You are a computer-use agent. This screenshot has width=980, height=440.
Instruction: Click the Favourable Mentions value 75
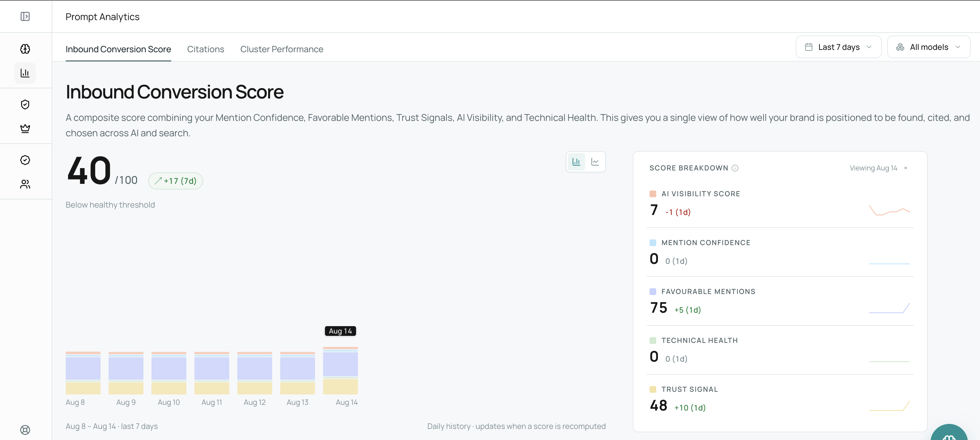[659, 308]
